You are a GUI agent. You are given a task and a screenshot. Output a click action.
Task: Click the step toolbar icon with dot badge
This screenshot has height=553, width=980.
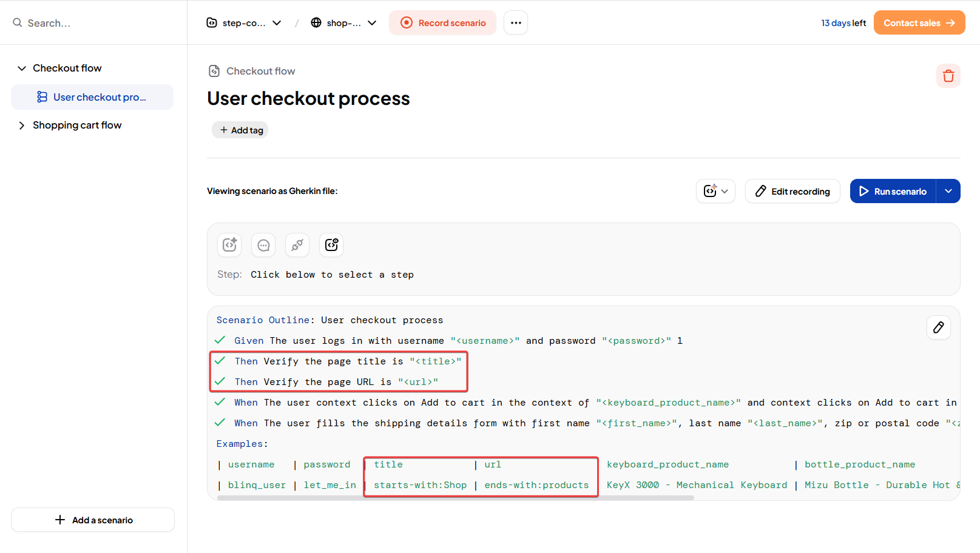pyautogui.click(x=331, y=245)
